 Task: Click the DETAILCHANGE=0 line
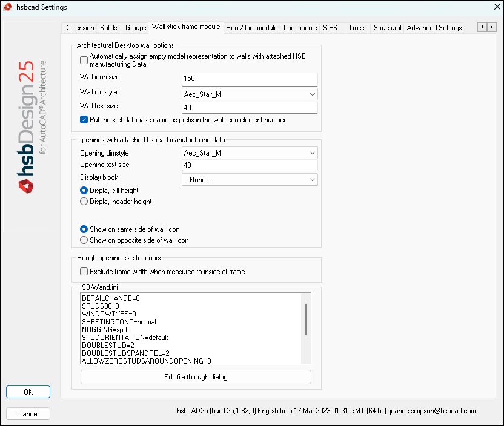(x=111, y=298)
